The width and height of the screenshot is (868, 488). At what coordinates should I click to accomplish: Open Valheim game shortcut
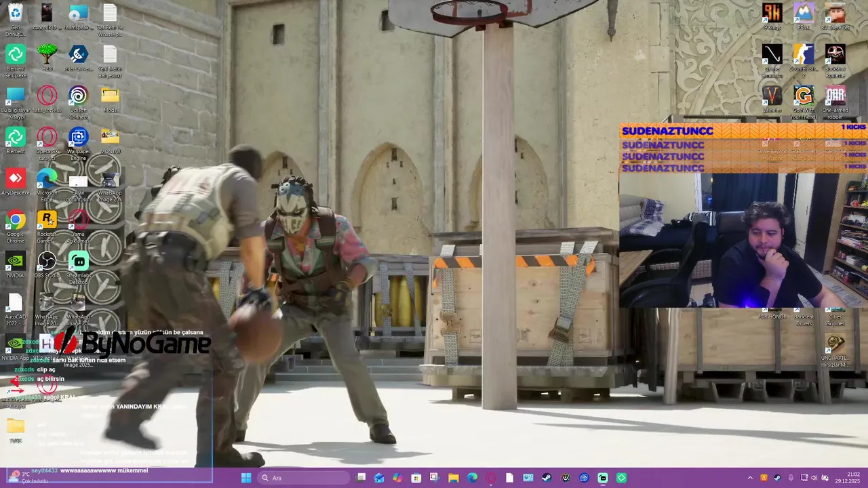[x=772, y=100]
